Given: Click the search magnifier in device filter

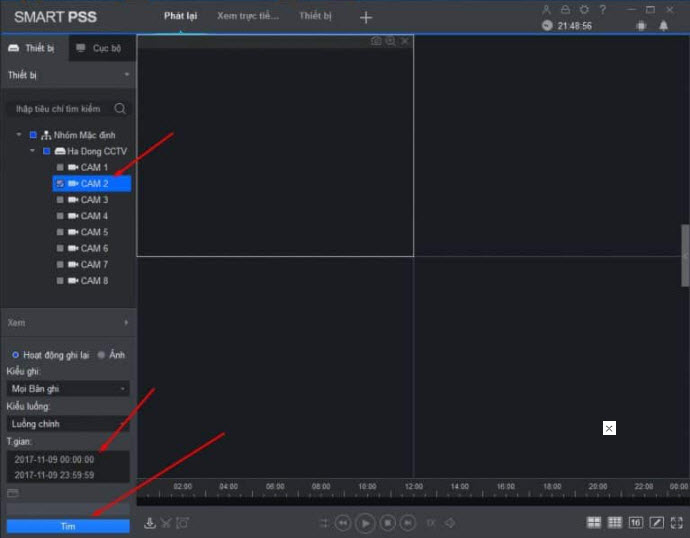Looking at the screenshot, I should (120, 108).
